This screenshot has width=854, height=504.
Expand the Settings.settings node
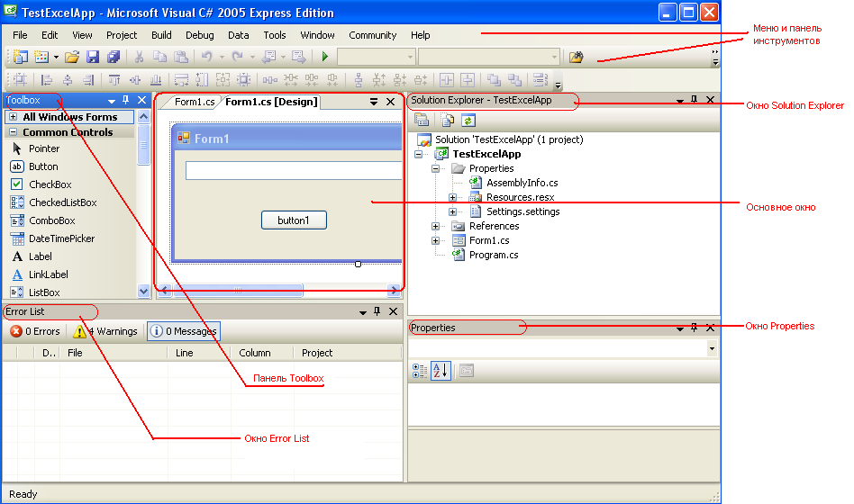pos(452,211)
